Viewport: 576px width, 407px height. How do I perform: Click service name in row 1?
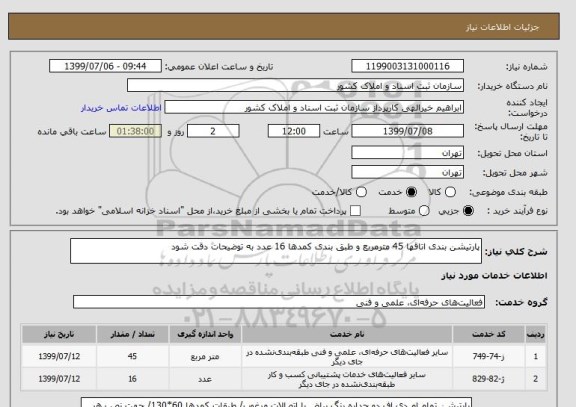[347, 357]
